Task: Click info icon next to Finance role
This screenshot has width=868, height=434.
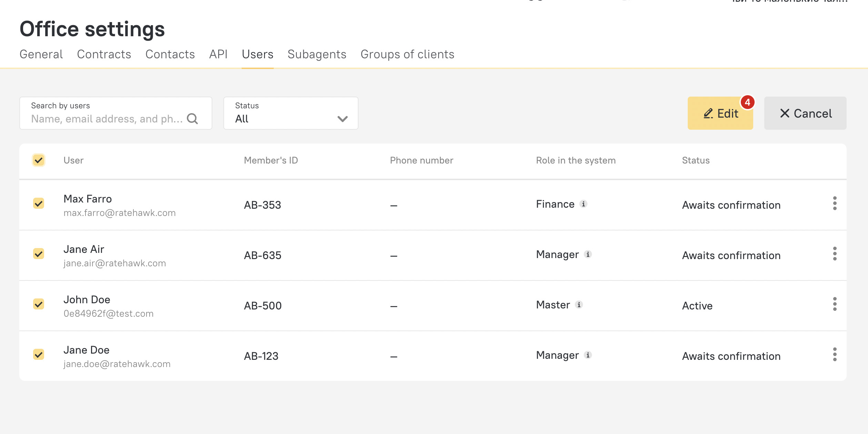Action: coord(583,204)
